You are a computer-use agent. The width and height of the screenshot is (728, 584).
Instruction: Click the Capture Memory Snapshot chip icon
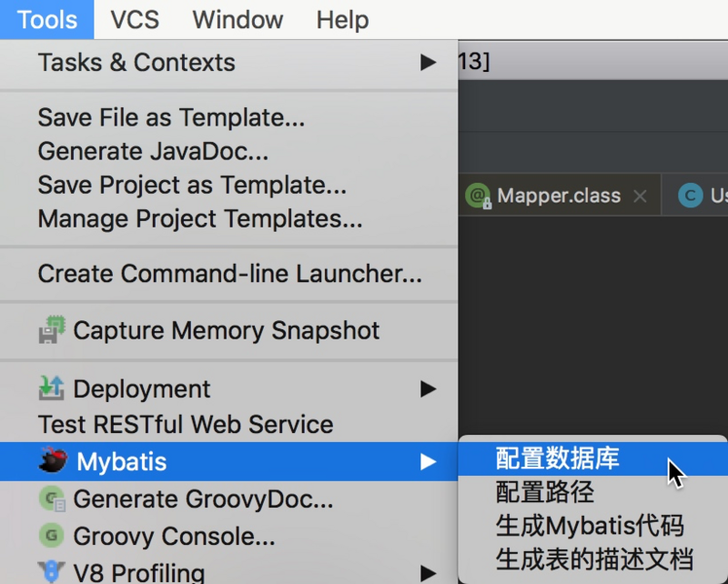point(52,329)
